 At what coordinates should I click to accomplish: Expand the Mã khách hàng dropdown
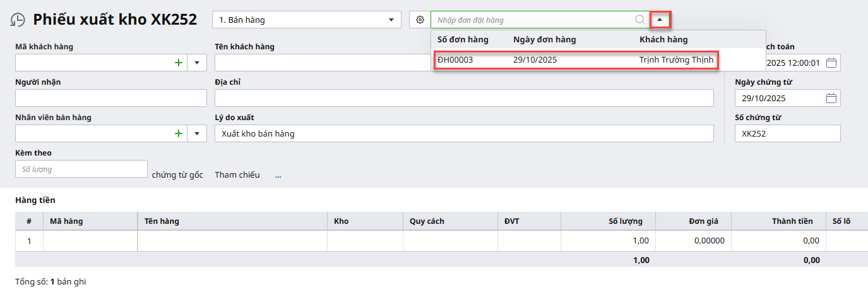(197, 63)
